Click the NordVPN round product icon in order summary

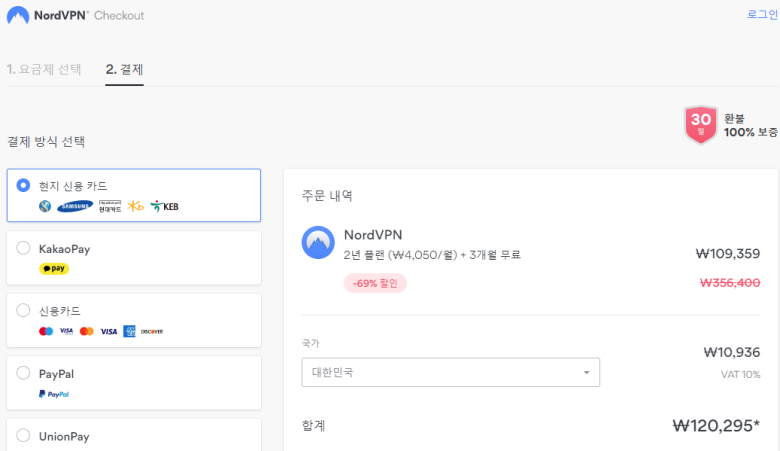coord(318,243)
